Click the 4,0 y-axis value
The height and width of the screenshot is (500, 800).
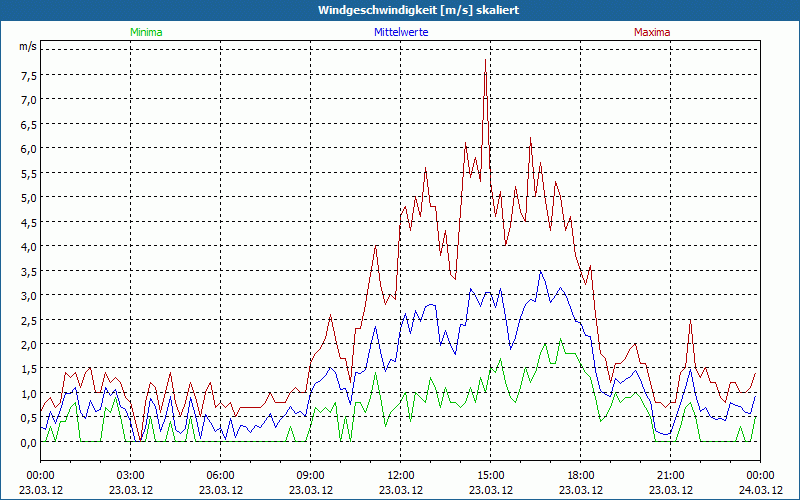[x=29, y=247]
